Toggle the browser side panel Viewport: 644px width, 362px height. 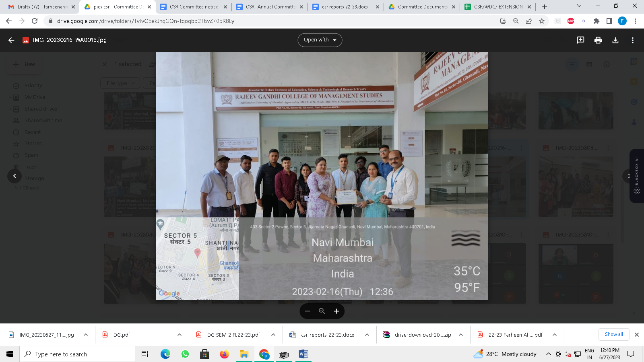[609, 21]
